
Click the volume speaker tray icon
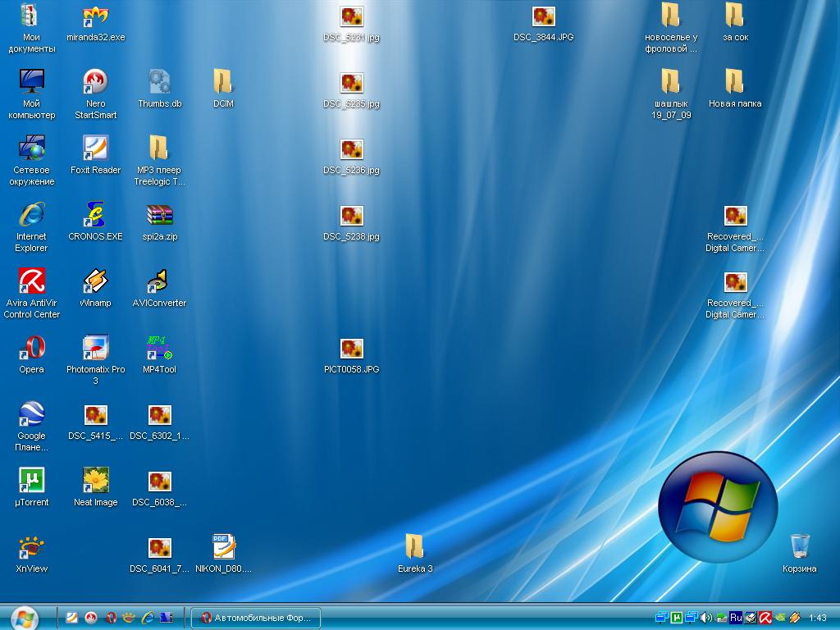tap(705, 618)
